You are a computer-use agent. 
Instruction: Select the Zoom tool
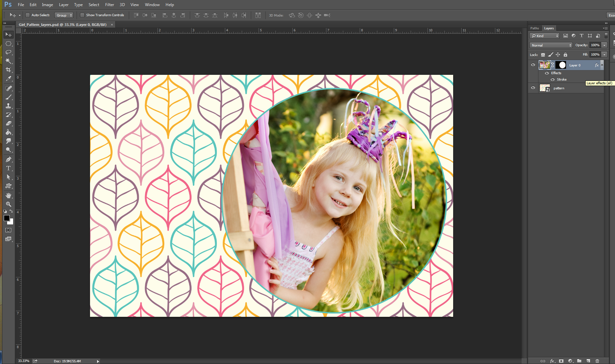click(8, 204)
